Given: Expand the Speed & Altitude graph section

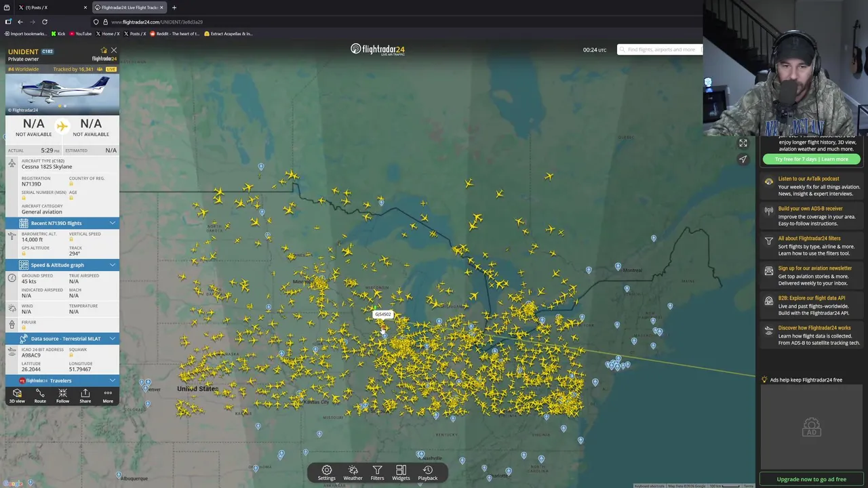Looking at the screenshot, I should [x=62, y=265].
